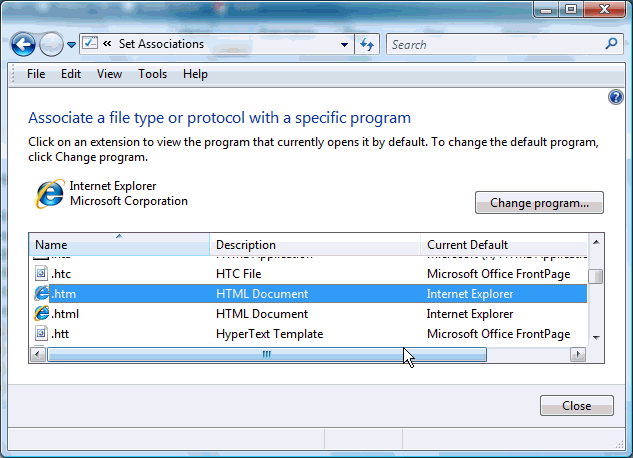Click the vertical scrollbar thumb
This screenshot has height=458, width=633.
pos(596,277)
